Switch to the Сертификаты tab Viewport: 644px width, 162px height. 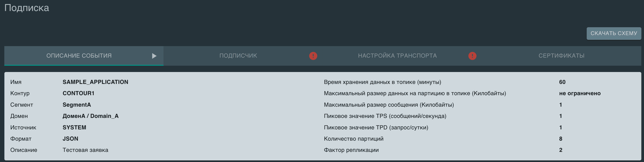(561, 56)
